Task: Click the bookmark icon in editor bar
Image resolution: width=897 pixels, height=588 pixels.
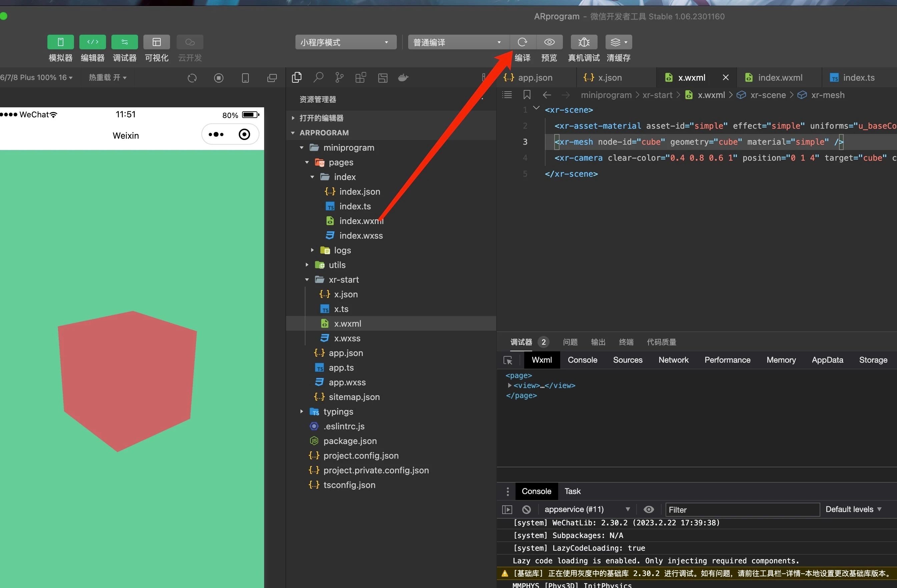Action: click(527, 95)
